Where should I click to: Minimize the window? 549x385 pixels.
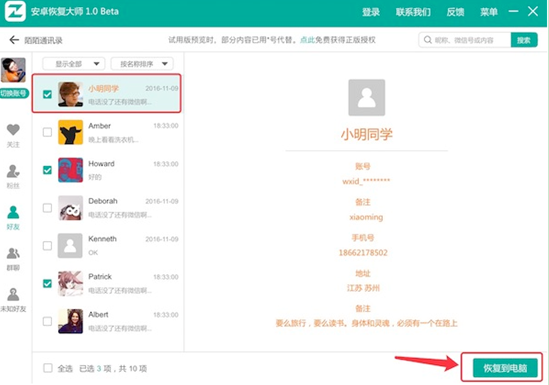(x=513, y=12)
